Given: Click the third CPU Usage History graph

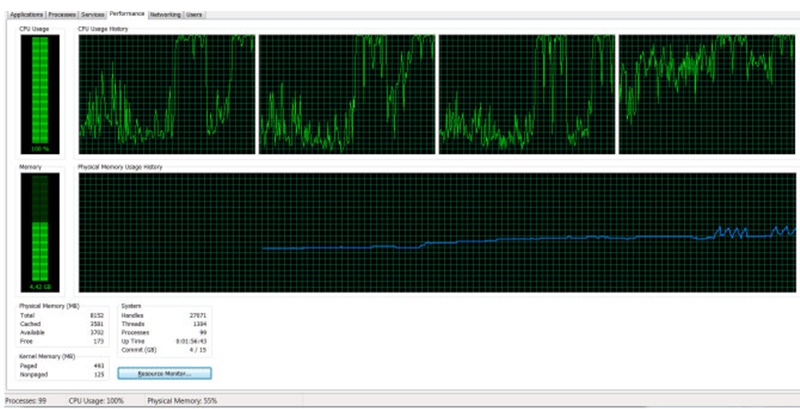Looking at the screenshot, I should (526, 94).
